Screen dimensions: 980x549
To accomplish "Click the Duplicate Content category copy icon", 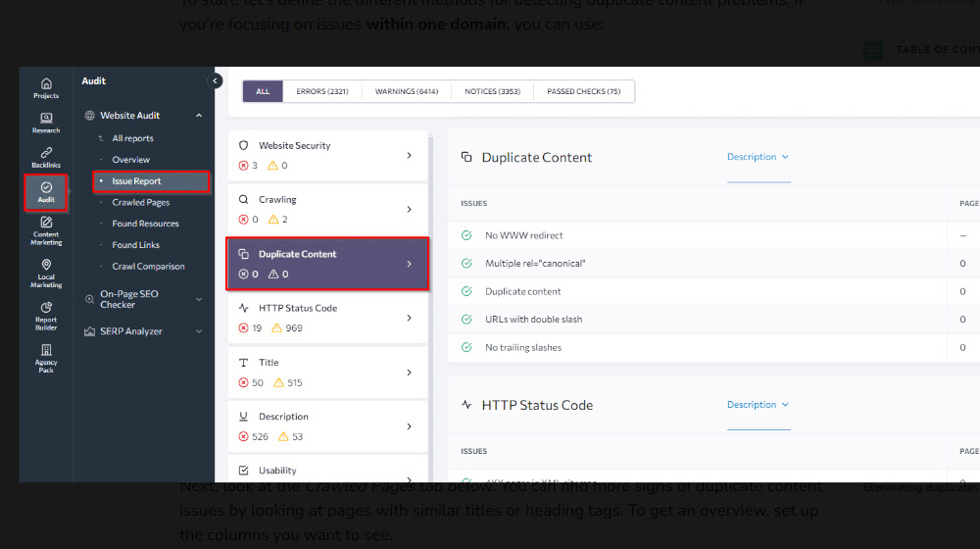I will tap(244, 254).
